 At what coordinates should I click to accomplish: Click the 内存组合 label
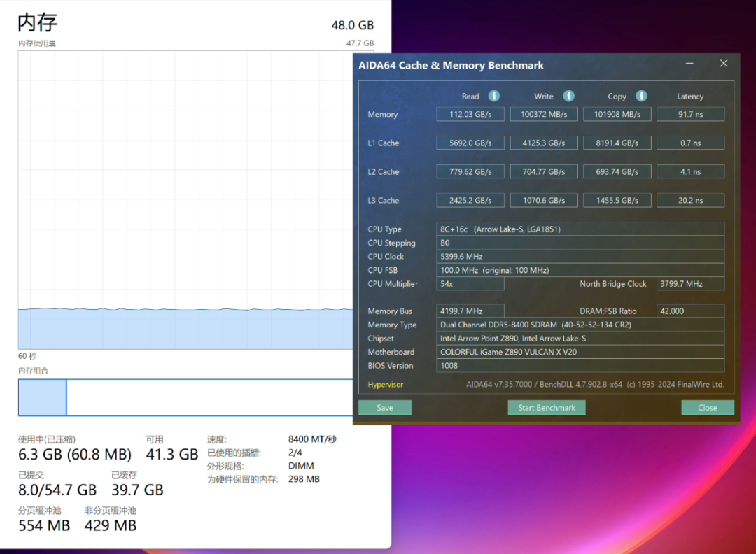tap(34, 371)
